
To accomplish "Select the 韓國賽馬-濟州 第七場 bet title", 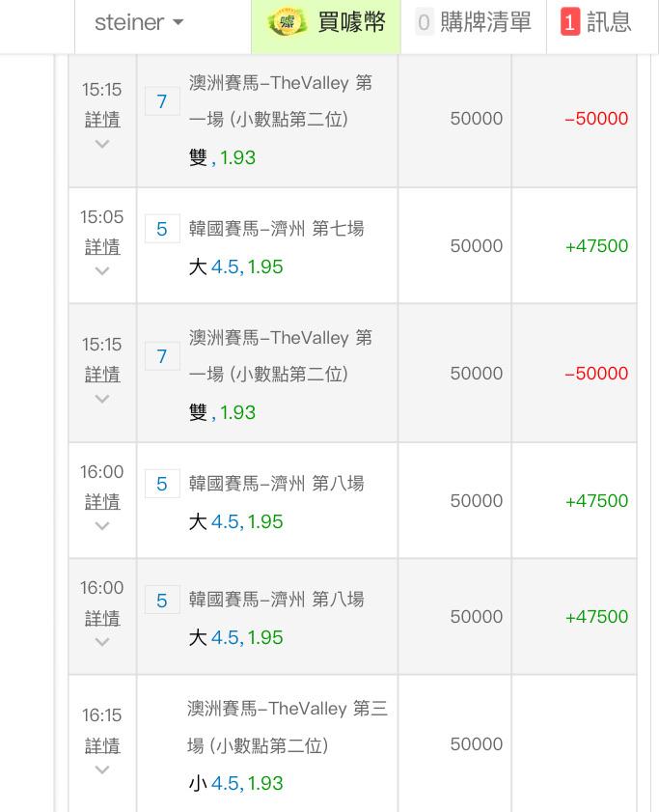I will coord(277,229).
